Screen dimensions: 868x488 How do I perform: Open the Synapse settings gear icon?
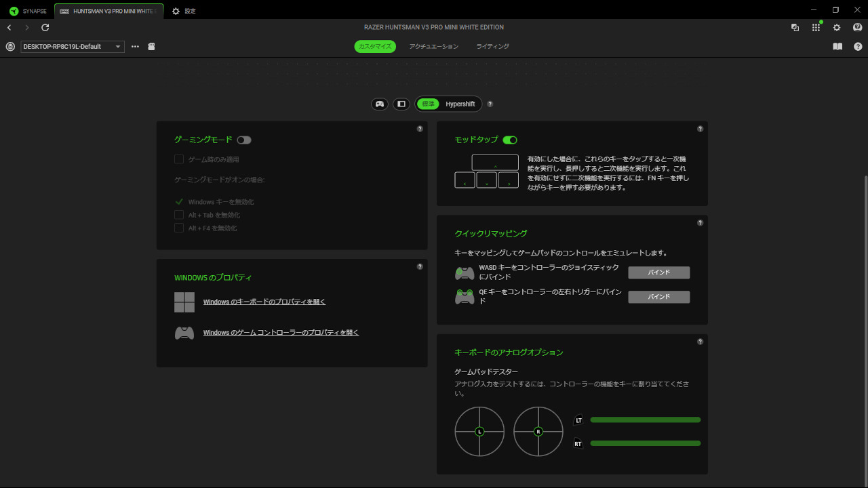click(837, 28)
